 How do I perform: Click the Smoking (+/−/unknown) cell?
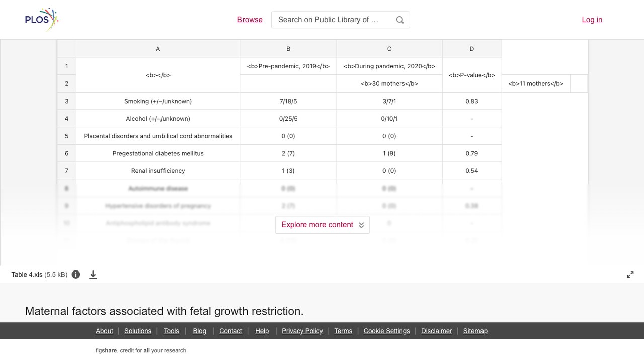158,101
